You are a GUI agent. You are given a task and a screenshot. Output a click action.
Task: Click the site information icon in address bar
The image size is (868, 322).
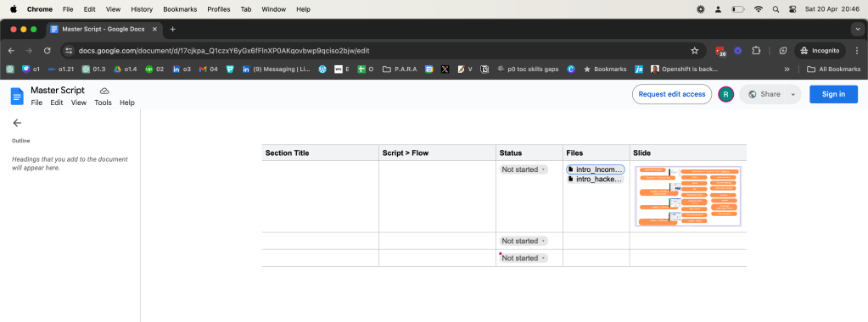69,50
